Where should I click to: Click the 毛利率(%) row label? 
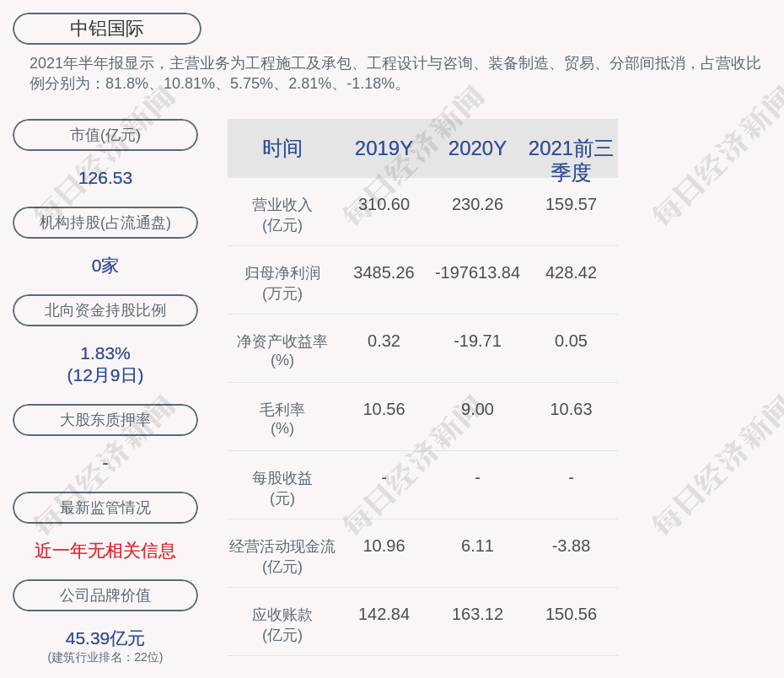click(282, 419)
